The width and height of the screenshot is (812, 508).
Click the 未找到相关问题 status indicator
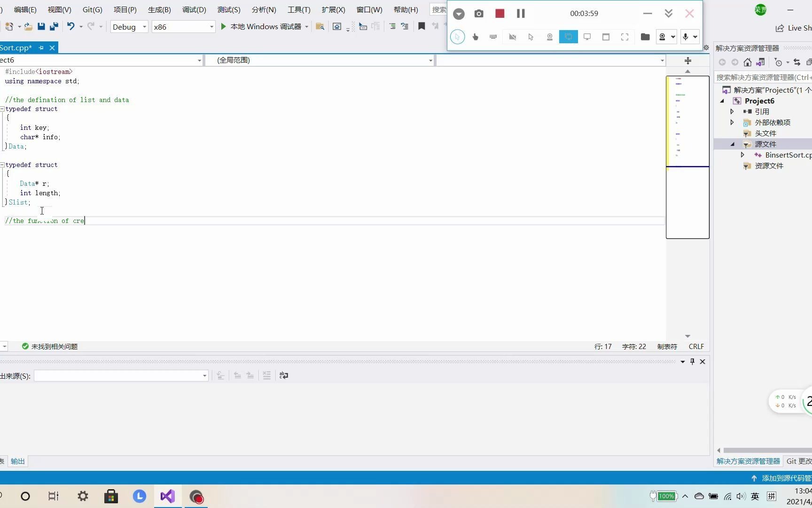[x=50, y=347]
